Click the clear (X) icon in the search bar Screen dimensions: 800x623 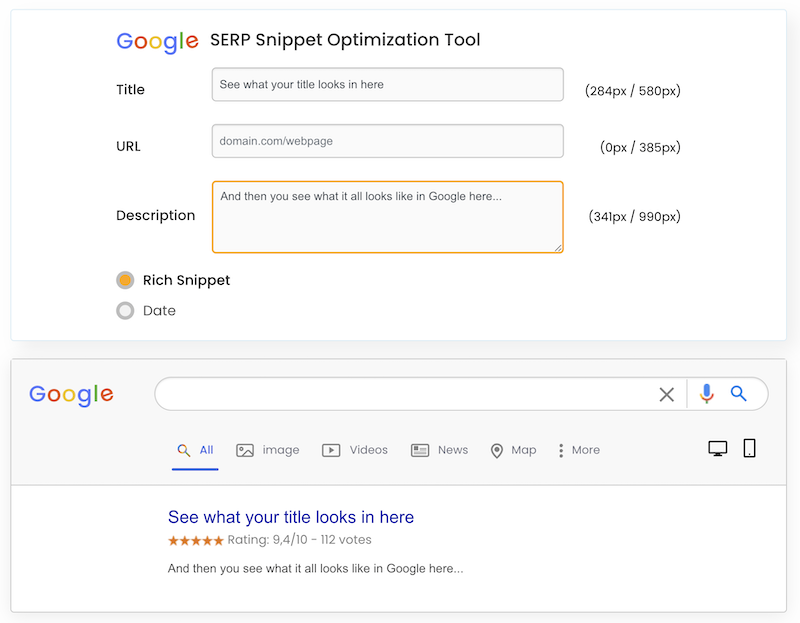coord(666,394)
